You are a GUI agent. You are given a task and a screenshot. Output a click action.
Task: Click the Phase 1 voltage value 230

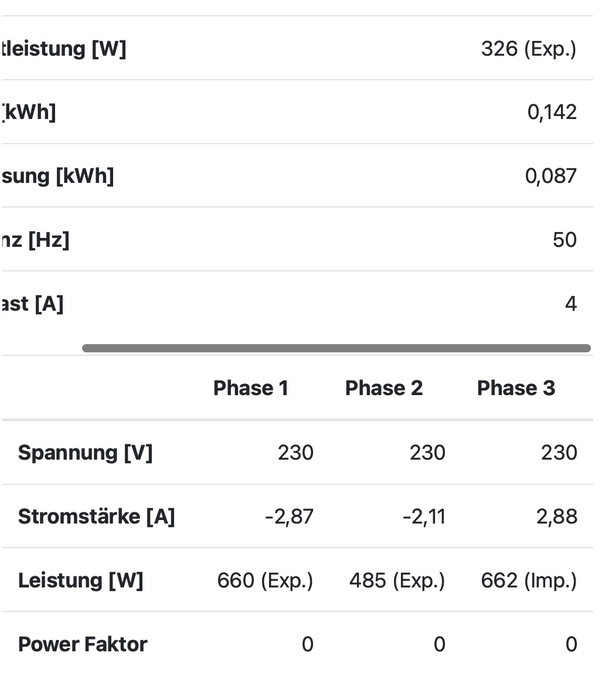[x=295, y=453]
